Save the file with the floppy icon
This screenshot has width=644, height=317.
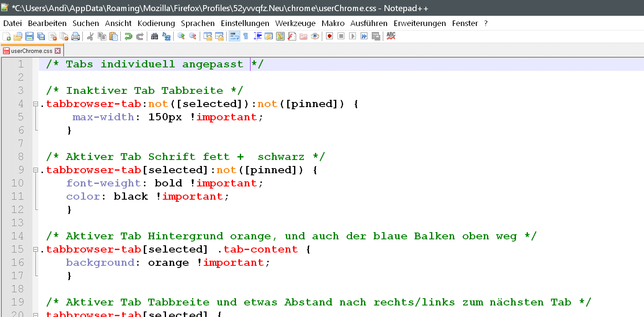pyautogui.click(x=29, y=36)
